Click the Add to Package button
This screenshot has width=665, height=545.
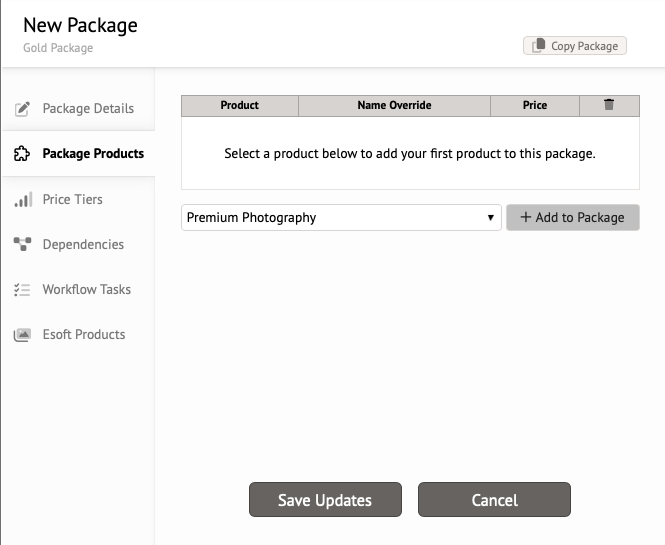573,218
